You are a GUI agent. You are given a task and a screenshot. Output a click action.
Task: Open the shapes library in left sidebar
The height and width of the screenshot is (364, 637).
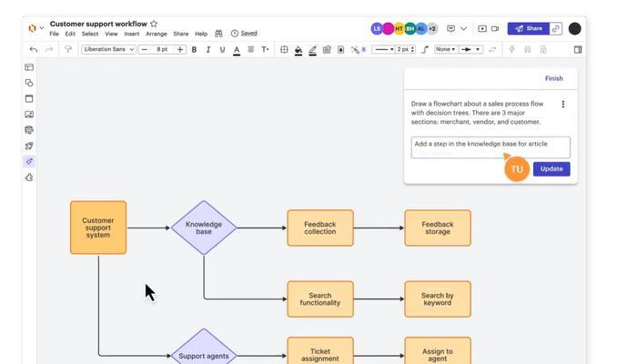(x=29, y=83)
